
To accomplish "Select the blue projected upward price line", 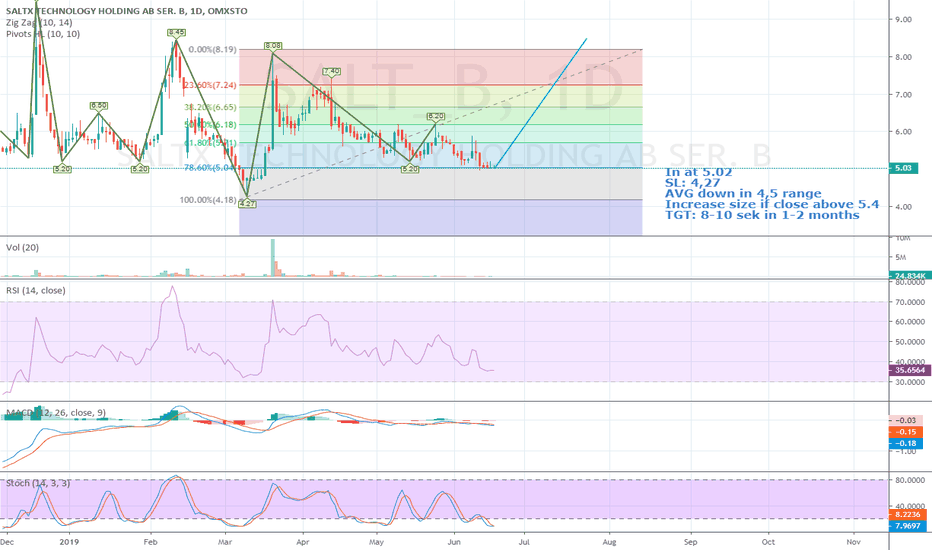I will click(540, 103).
